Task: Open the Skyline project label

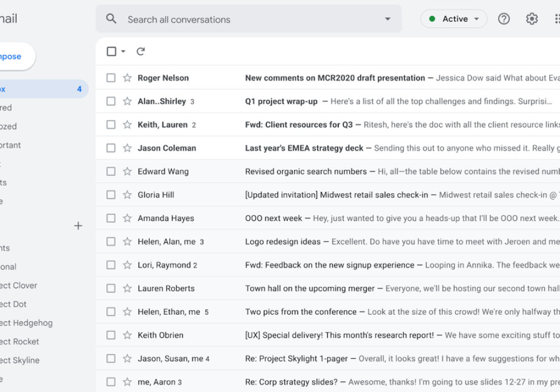Action: 20,360
